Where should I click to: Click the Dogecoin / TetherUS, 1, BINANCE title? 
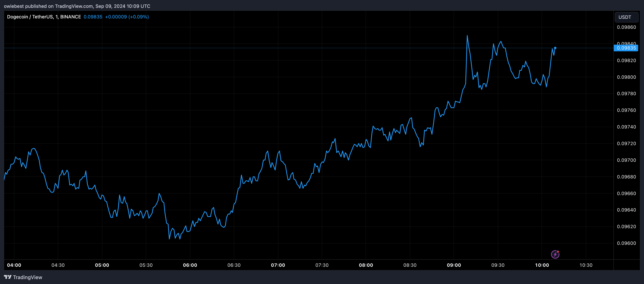pos(44,17)
